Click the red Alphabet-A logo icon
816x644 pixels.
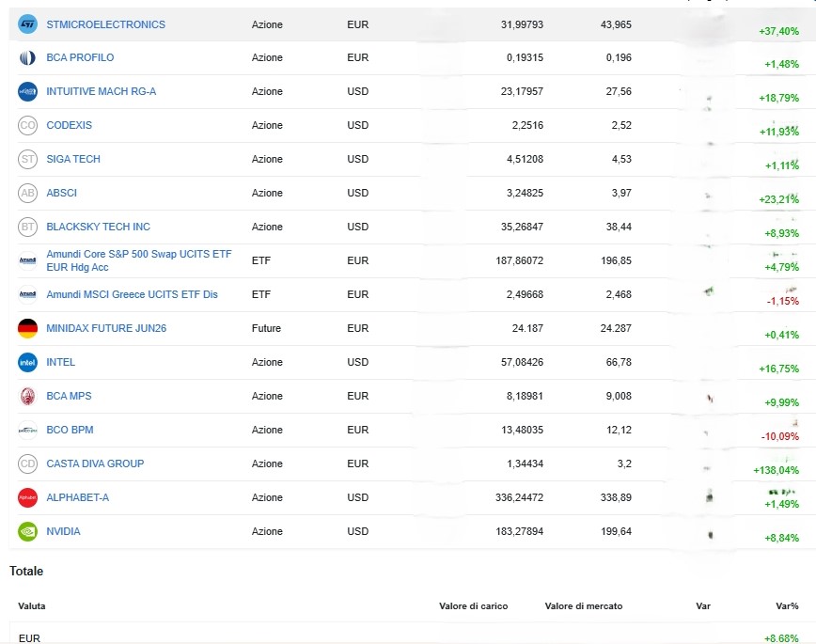pos(27,497)
